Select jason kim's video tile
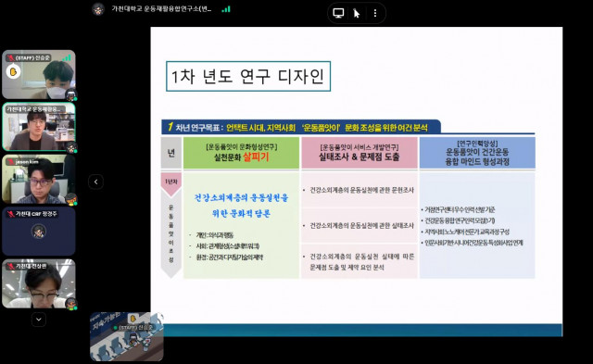The height and width of the screenshot is (364, 593). tap(39, 179)
